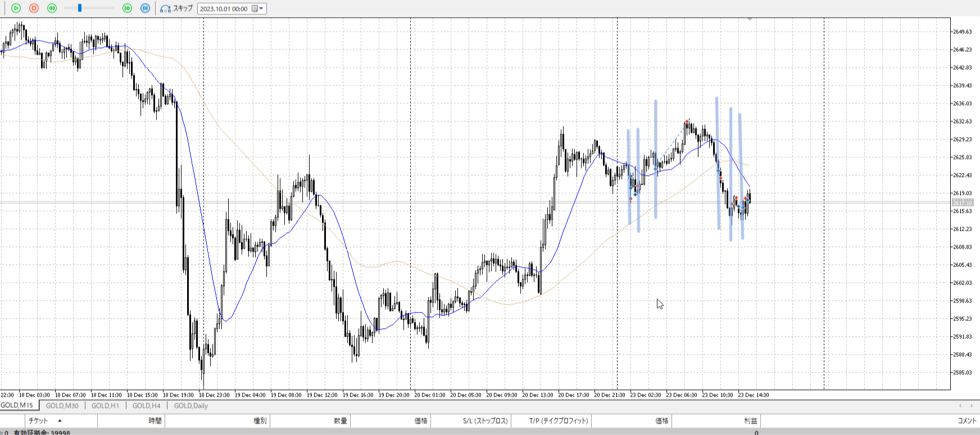Open the GOLD,H4 chart tab

(146, 406)
